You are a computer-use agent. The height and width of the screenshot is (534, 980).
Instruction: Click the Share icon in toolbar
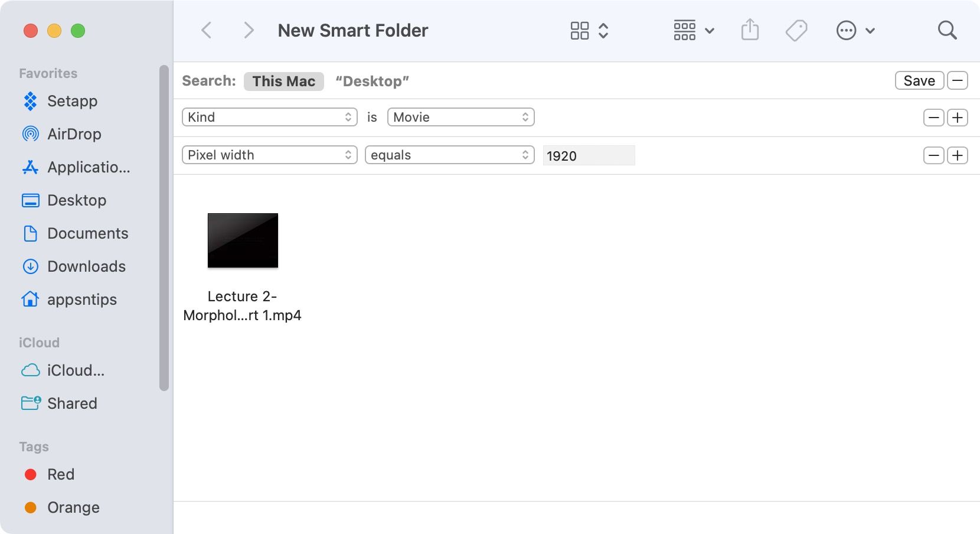click(750, 30)
